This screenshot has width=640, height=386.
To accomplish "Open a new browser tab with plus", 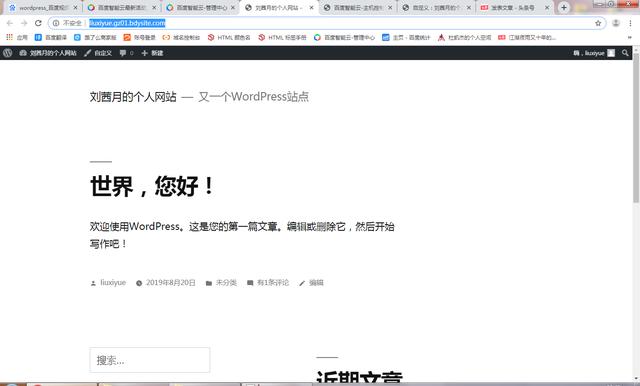I will coord(564,8).
